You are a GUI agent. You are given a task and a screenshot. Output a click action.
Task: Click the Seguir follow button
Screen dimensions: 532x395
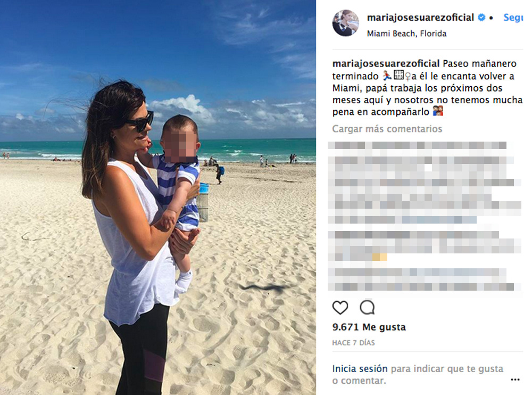click(x=513, y=18)
